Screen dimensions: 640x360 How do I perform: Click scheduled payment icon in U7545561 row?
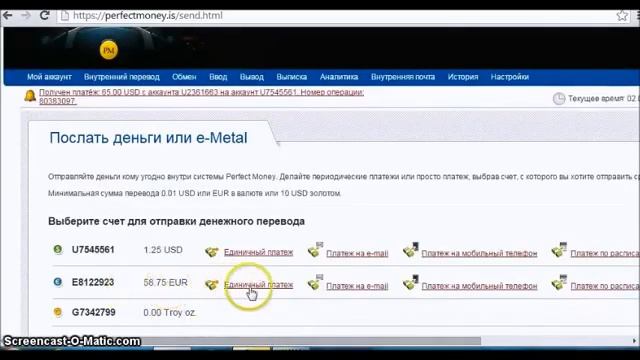pos(559,250)
